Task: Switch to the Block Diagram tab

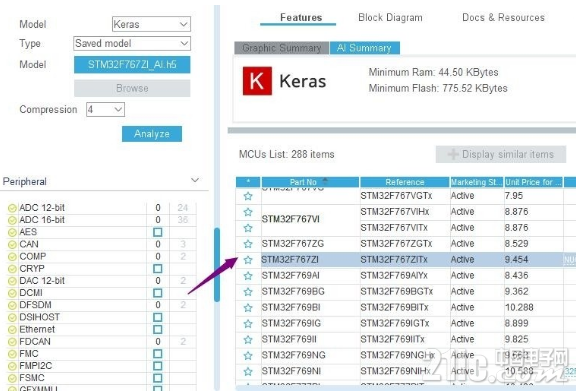Action: [x=390, y=17]
